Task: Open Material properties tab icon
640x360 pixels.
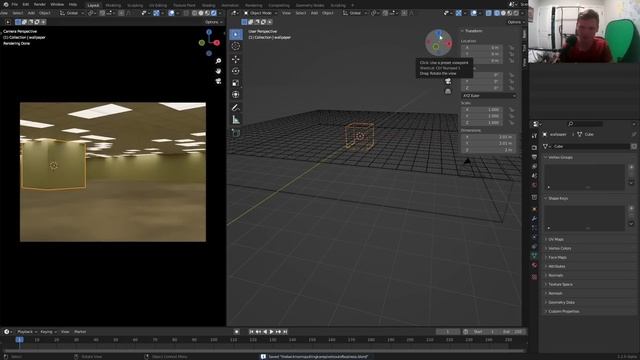Action: coord(534,265)
